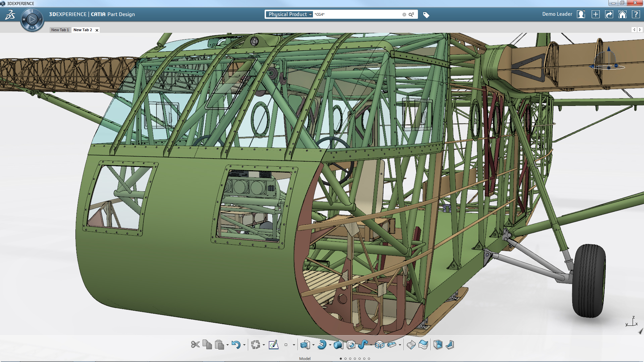Close New Tab 2
The height and width of the screenshot is (362, 644).
click(x=97, y=30)
